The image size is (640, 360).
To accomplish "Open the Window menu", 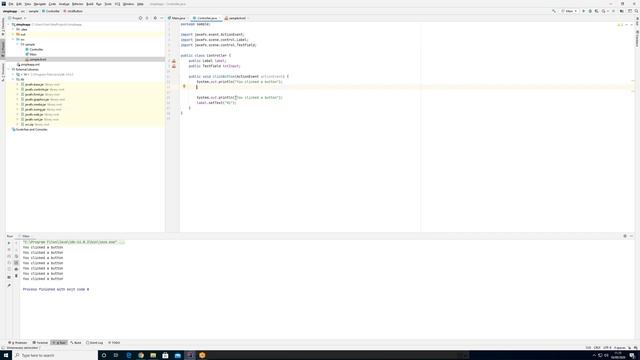I will click(x=129, y=4).
